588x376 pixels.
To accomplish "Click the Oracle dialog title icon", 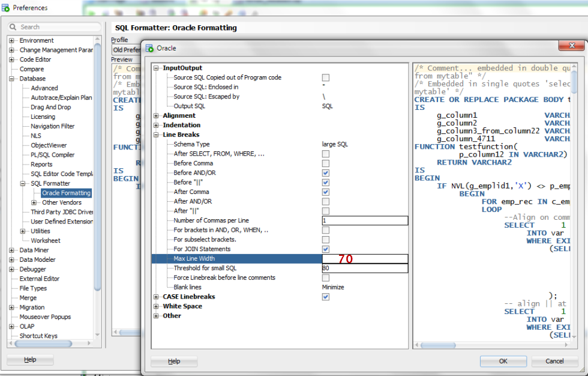I will pyautogui.click(x=149, y=48).
